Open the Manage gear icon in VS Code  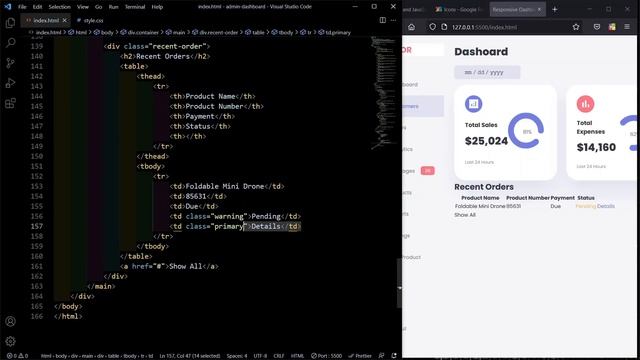[11, 341]
